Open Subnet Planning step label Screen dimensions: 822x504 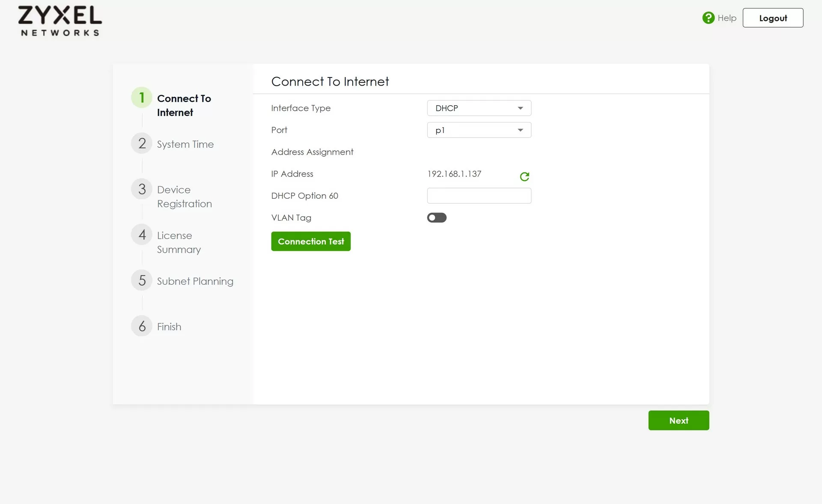coord(195,281)
